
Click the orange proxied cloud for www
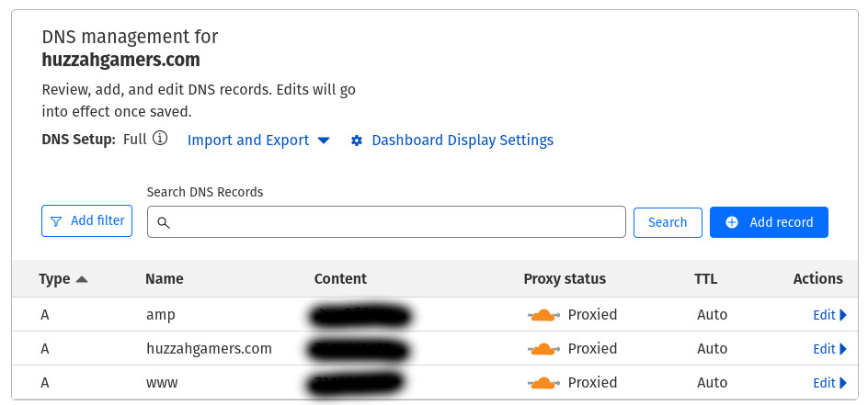tap(543, 383)
